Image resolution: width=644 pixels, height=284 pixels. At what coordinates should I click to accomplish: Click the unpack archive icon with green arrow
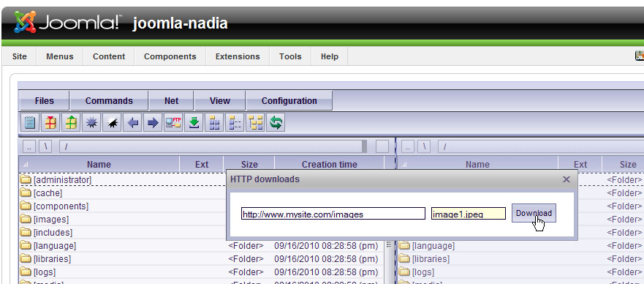71,122
